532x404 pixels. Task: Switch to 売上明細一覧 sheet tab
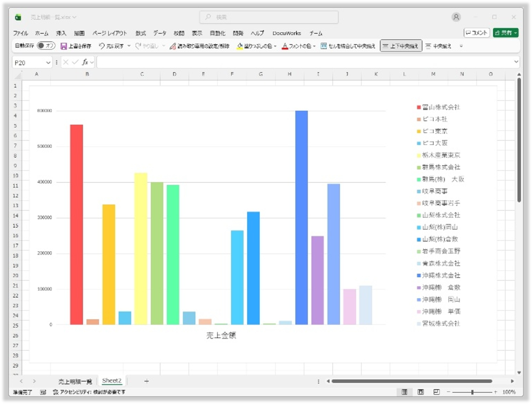(x=75, y=381)
